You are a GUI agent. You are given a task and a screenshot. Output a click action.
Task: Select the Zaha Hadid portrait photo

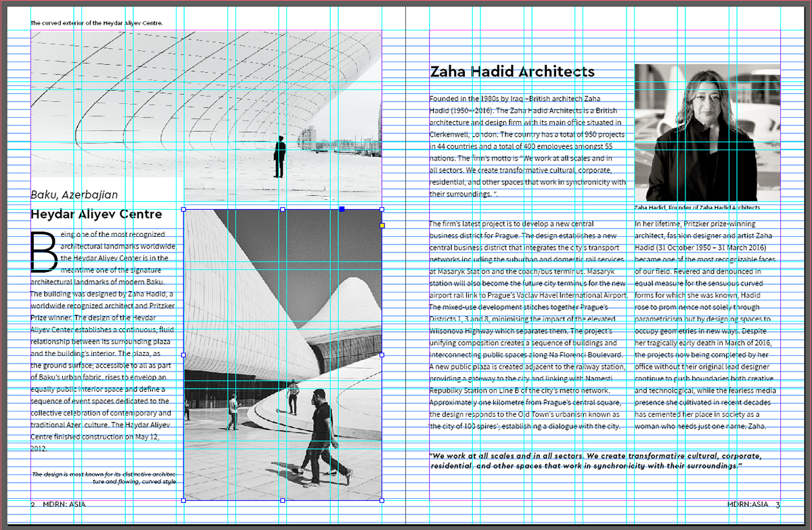click(x=707, y=133)
